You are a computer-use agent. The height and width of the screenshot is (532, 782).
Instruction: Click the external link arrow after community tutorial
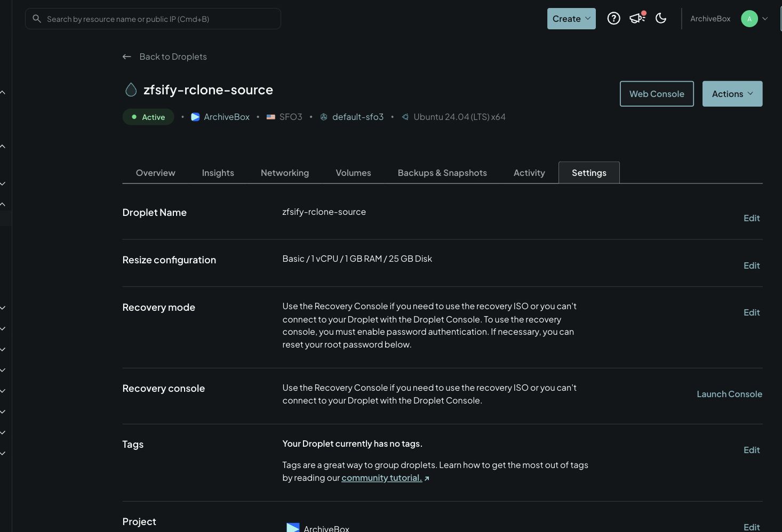(x=427, y=478)
